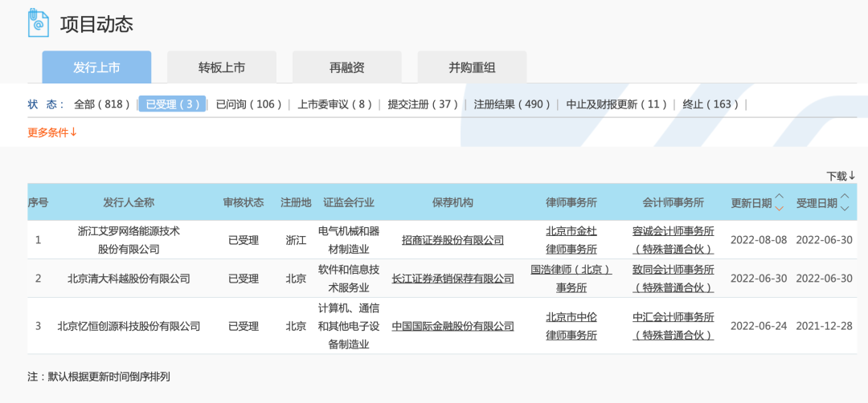Download the table via 下载
This screenshot has width=868, height=403.
[x=841, y=176]
